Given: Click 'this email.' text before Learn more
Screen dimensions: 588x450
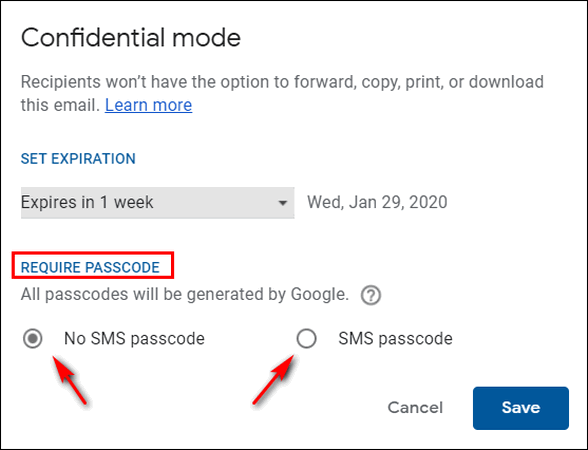Looking at the screenshot, I should (x=60, y=105).
